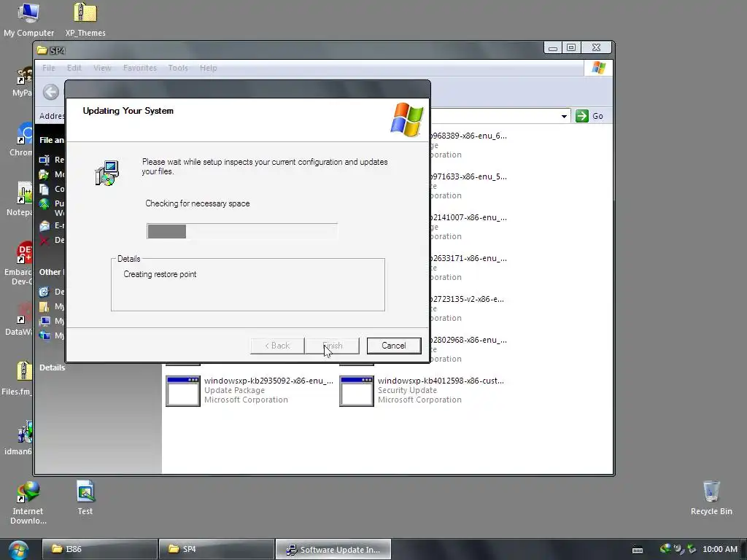
Task: Click the disabled Back button
Action: (277, 346)
